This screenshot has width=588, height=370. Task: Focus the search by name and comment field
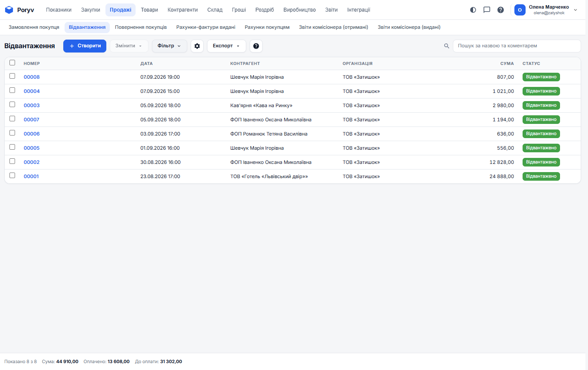click(x=517, y=46)
